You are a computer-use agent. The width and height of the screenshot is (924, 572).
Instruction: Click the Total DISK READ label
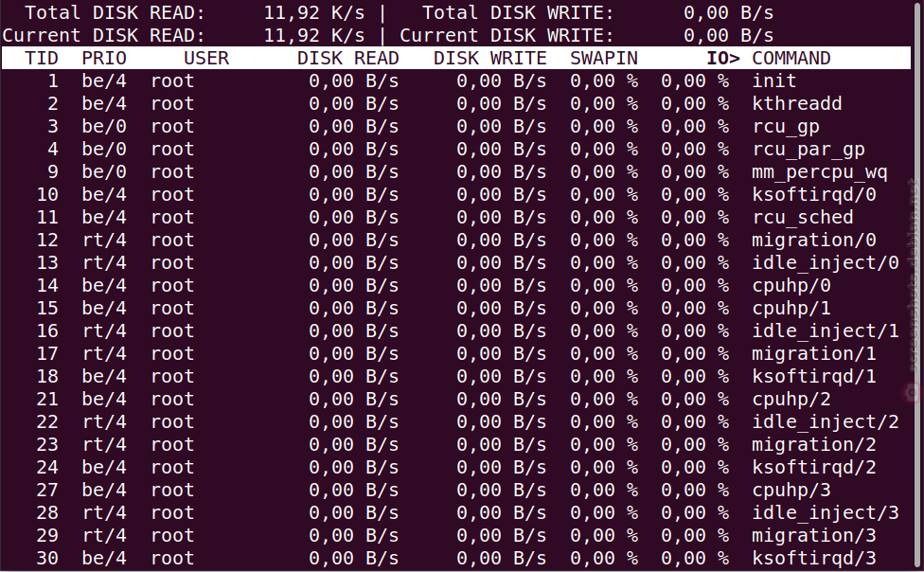click(x=115, y=12)
